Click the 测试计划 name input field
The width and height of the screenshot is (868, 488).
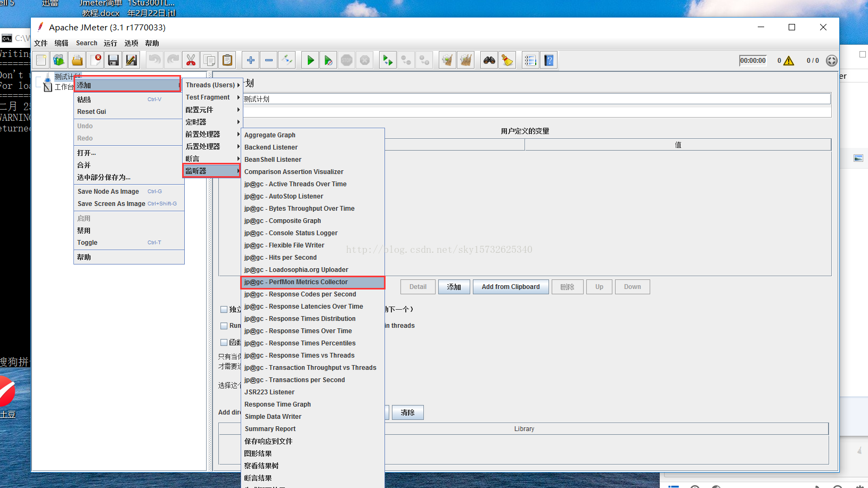click(x=537, y=99)
